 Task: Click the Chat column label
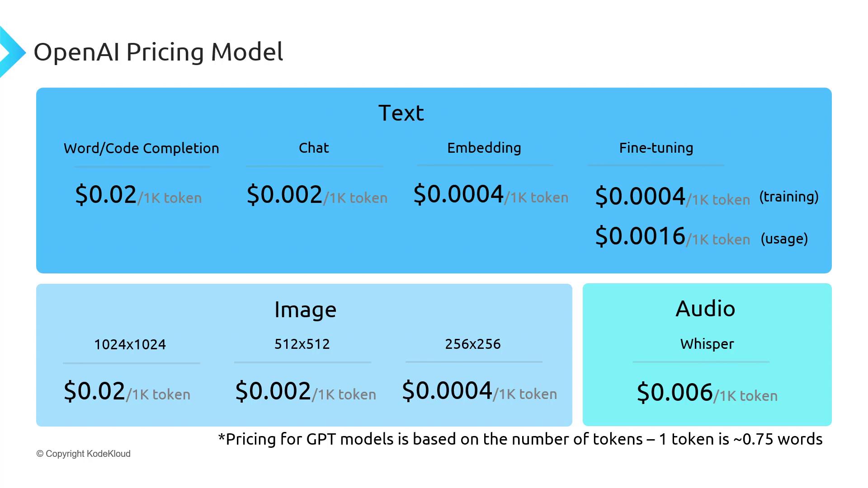(314, 148)
